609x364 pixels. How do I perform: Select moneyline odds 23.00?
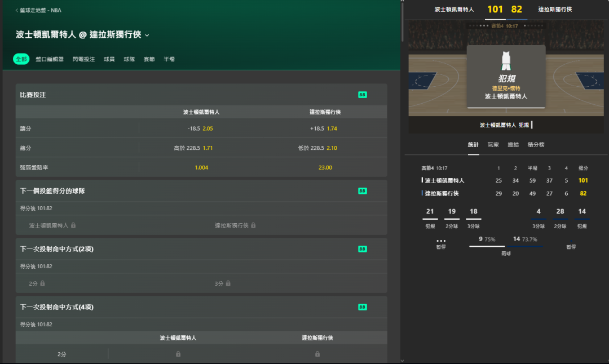(325, 168)
